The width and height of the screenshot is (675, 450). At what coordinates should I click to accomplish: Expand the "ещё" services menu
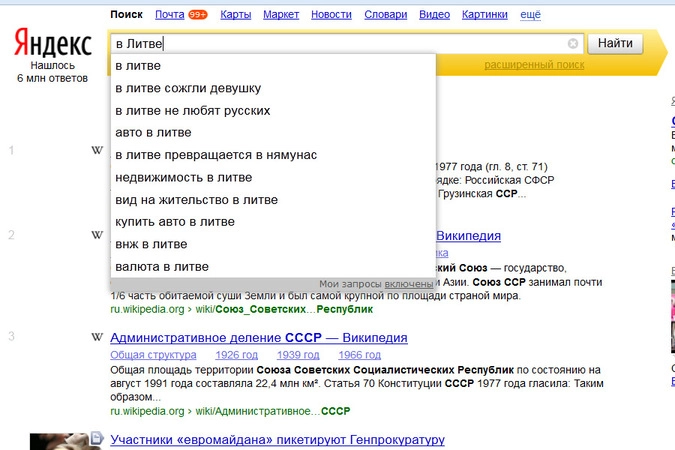tap(531, 15)
